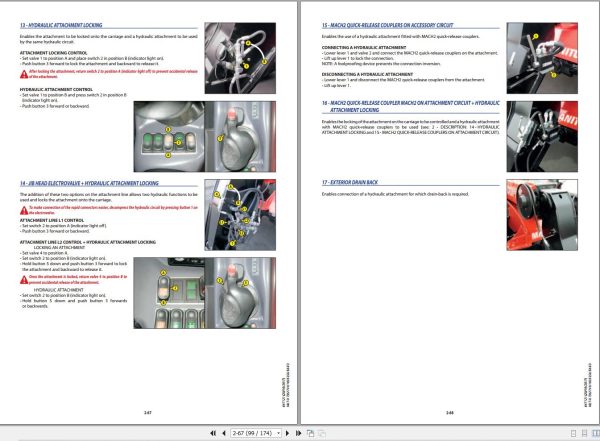Viewport: 600px width, 441px height.
Task: Switch to single page view
Action: coord(573,433)
